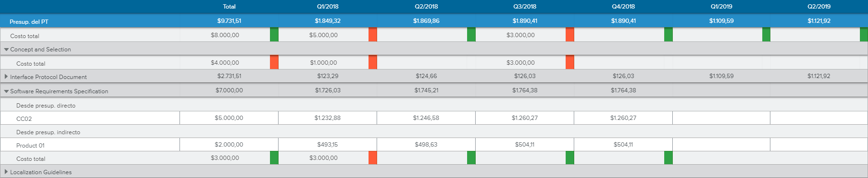Expand the Interface Protocol Document row
Image resolution: width=868 pixels, height=178 pixels.
pyautogui.click(x=6, y=77)
